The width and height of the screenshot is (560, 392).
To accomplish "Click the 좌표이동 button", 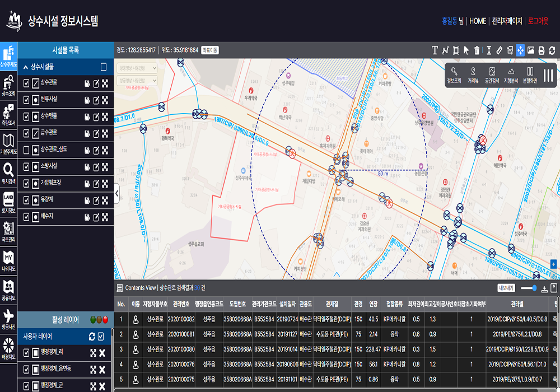I will click(210, 50).
